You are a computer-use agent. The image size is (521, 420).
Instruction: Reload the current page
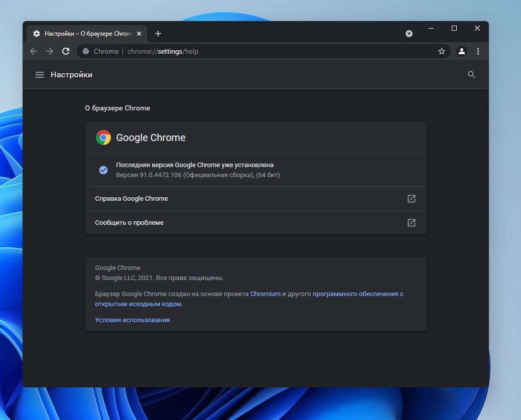(x=66, y=51)
